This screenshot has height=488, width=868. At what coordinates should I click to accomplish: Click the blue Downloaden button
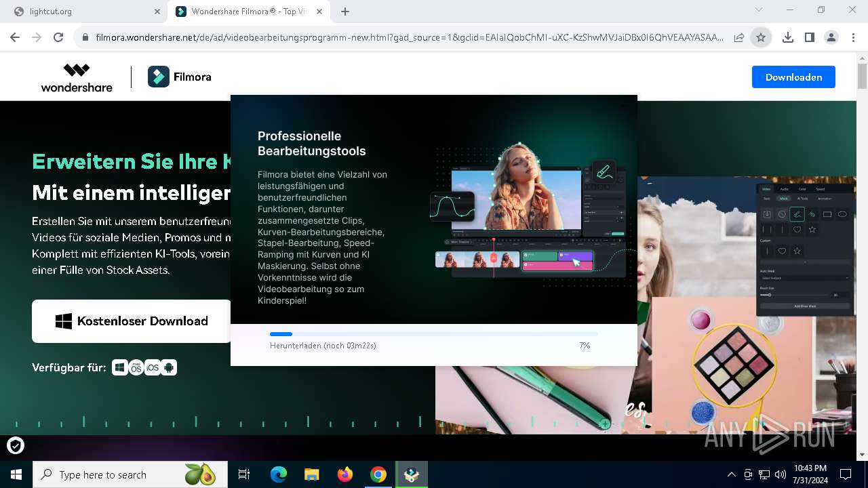click(793, 77)
